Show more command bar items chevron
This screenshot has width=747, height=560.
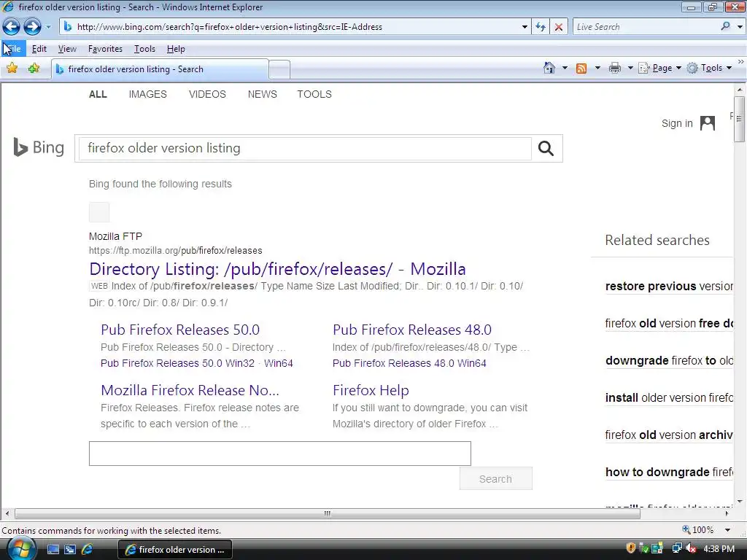tap(741, 62)
